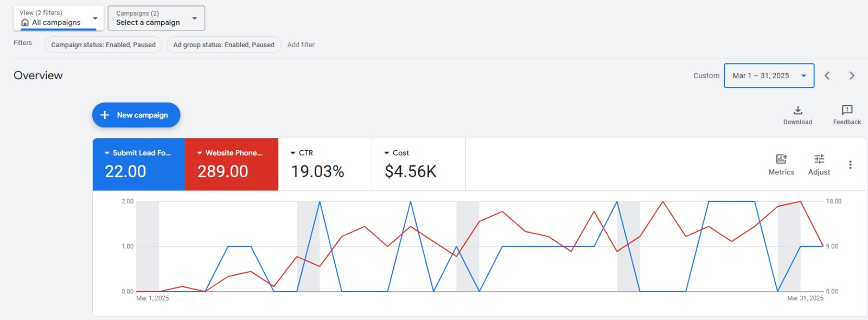The height and width of the screenshot is (320, 868).
Task: Click the plus icon in New campaign
Action: [x=105, y=115]
